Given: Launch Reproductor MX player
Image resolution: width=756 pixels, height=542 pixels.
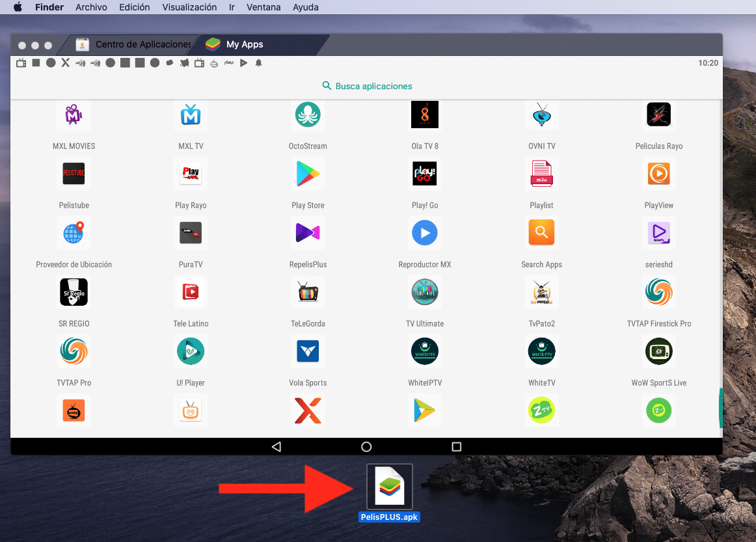Looking at the screenshot, I should (424, 233).
